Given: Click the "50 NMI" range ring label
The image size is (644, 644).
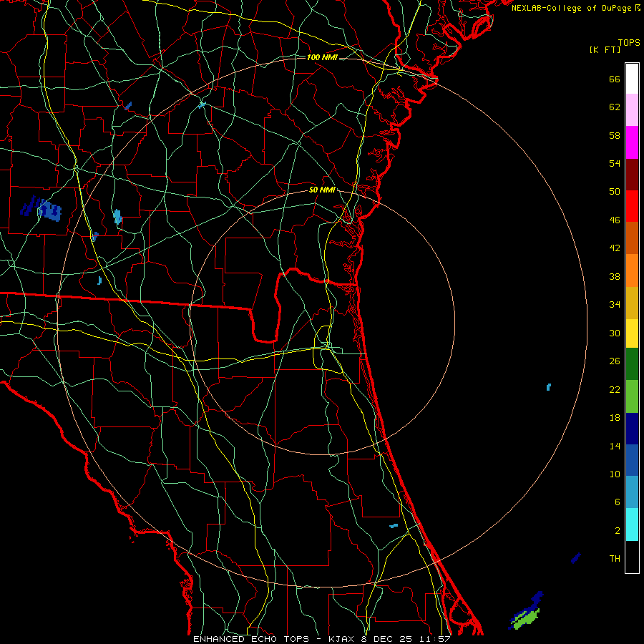Looking at the screenshot, I should click(323, 190).
